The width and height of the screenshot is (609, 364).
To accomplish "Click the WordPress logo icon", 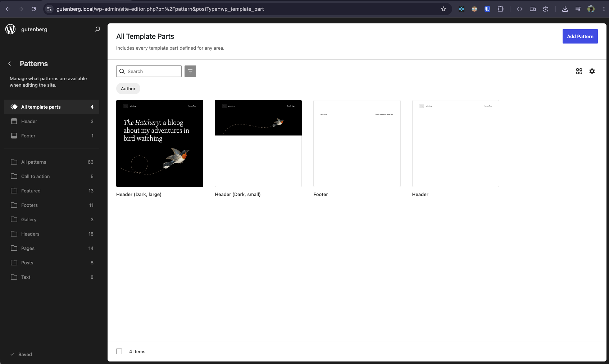I will [10, 29].
